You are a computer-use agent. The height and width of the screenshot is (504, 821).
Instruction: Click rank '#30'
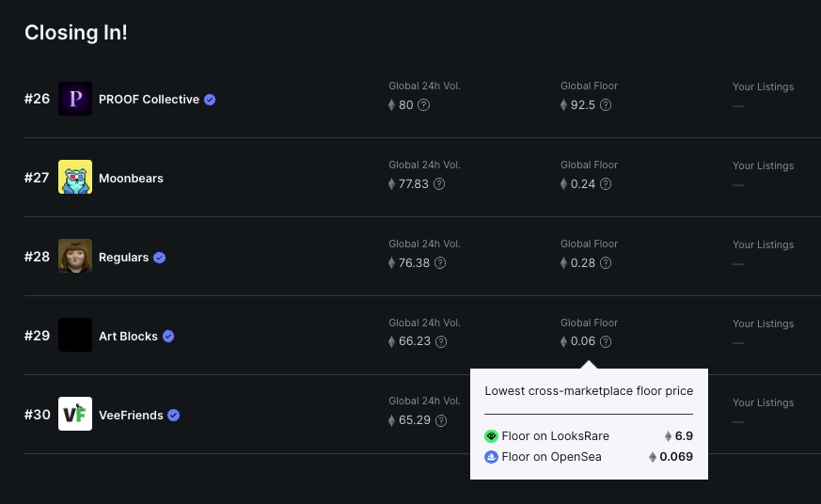(38, 415)
